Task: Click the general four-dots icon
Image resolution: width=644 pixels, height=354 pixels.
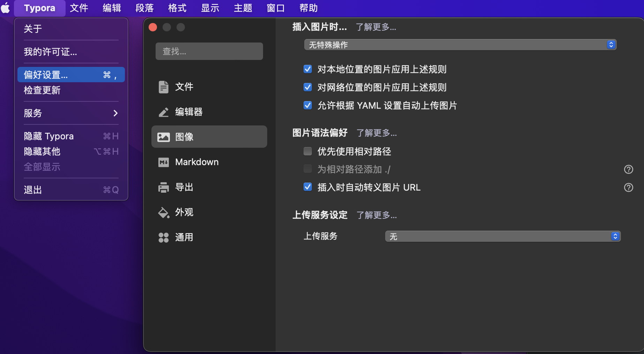Action: [x=163, y=237]
